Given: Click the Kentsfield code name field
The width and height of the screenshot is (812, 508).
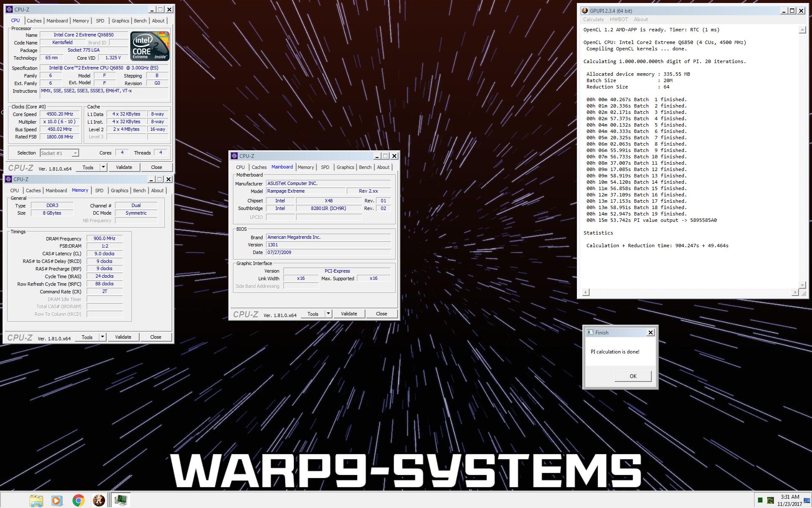Looking at the screenshot, I should [62, 43].
